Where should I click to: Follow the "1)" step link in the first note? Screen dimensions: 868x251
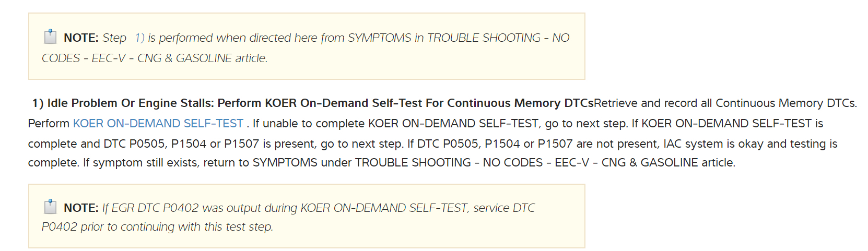pos(139,38)
